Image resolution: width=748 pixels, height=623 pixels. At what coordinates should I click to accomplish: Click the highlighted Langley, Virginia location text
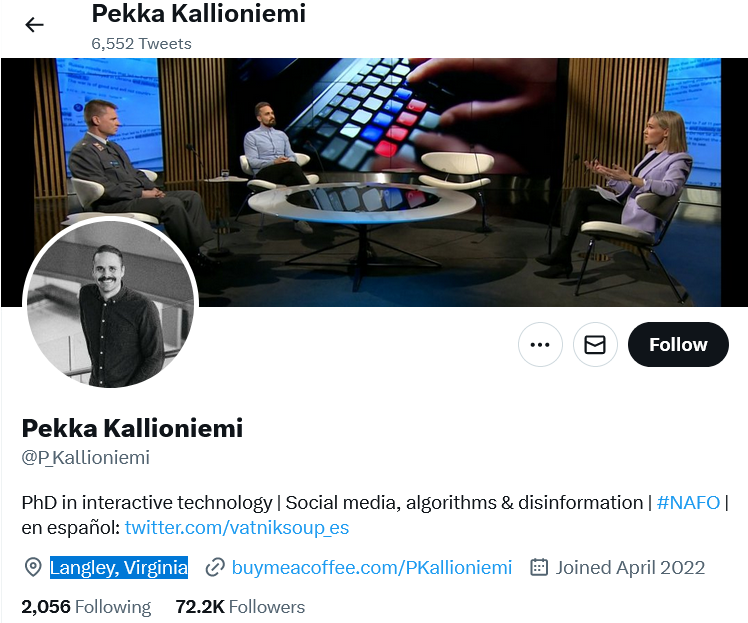(119, 568)
